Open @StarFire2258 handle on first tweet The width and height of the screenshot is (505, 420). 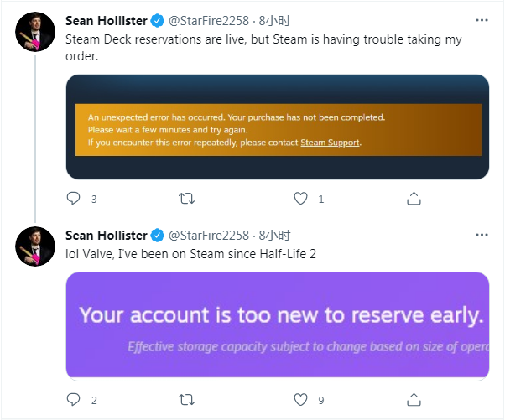(209, 20)
